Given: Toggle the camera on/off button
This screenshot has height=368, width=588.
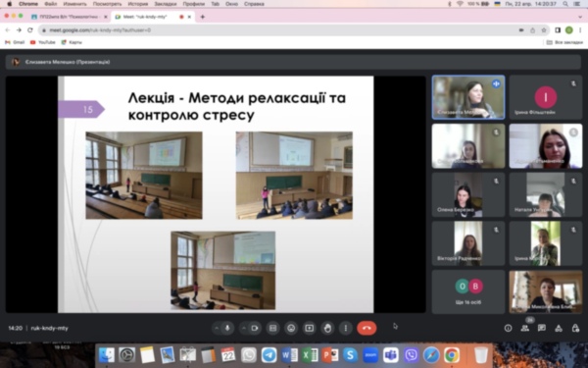Looking at the screenshot, I should (x=255, y=328).
